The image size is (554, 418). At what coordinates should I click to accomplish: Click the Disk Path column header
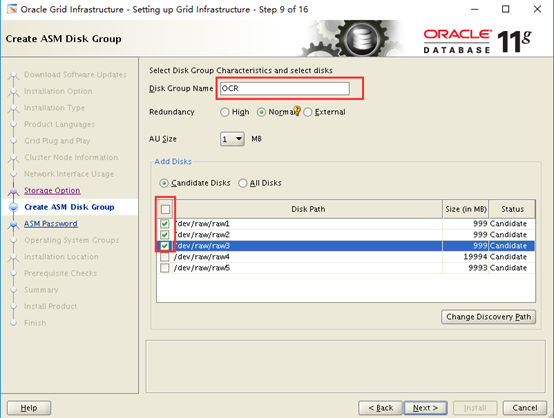308,209
